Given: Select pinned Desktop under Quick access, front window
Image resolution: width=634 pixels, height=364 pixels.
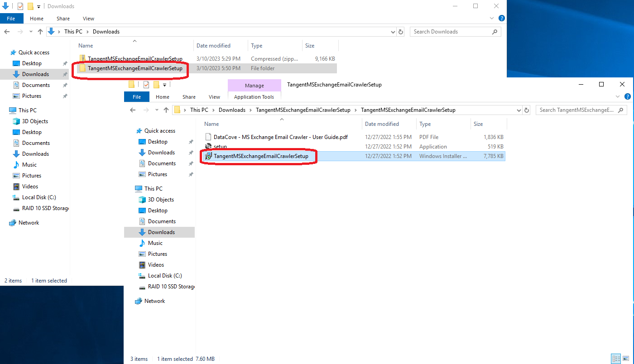Looking at the screenshot, I should [158, 142].
